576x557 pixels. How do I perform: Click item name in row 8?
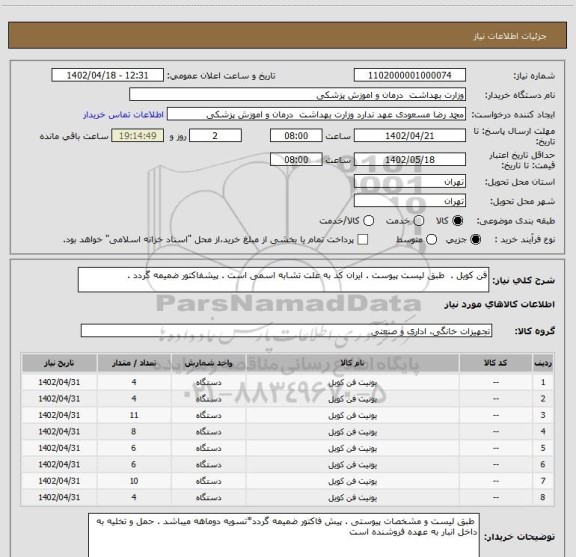pos(352,497)
